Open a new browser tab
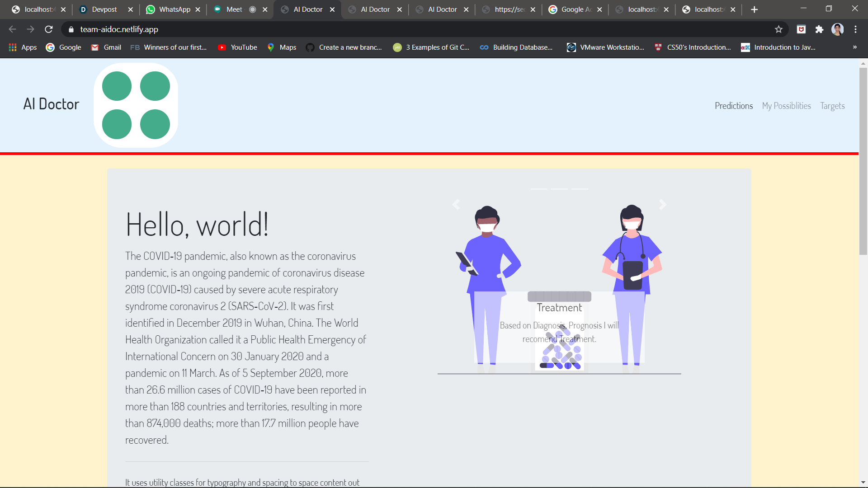 754,9
